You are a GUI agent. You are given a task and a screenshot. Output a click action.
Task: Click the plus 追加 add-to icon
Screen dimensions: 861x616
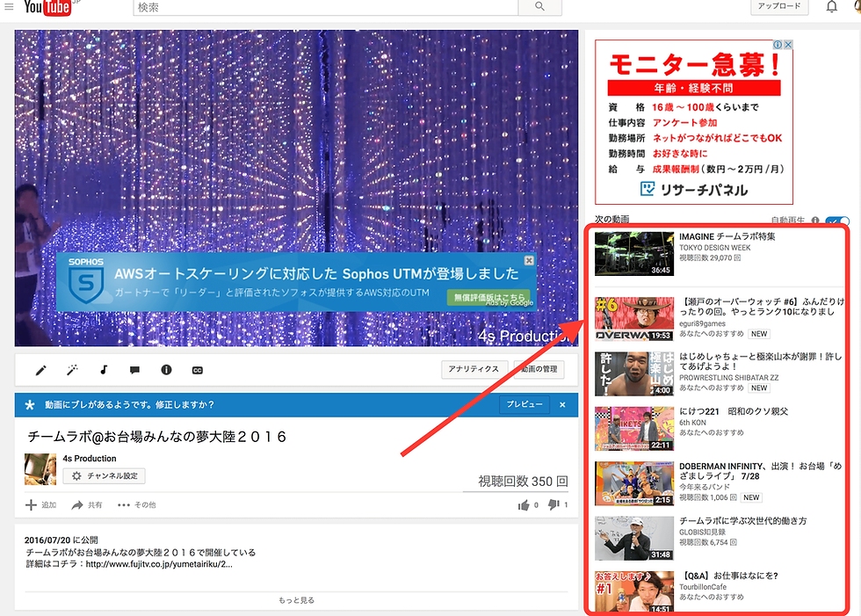32,504
